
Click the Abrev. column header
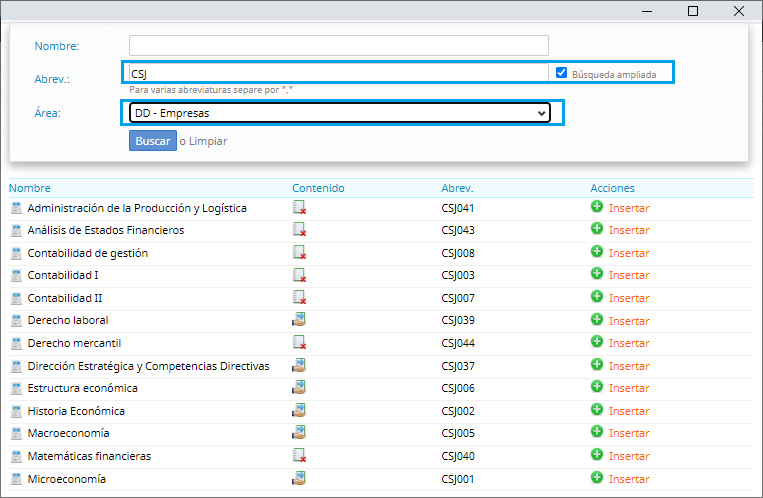click(x=457, y=188)
